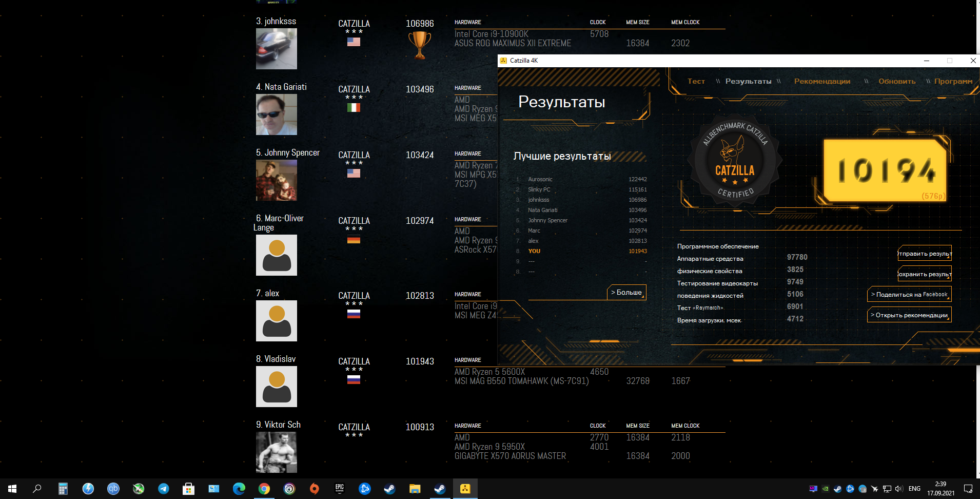Click Marc-Oliver Lange's placeholder avatar
This screenshot has height=499, width=980.
coord(277,255)
